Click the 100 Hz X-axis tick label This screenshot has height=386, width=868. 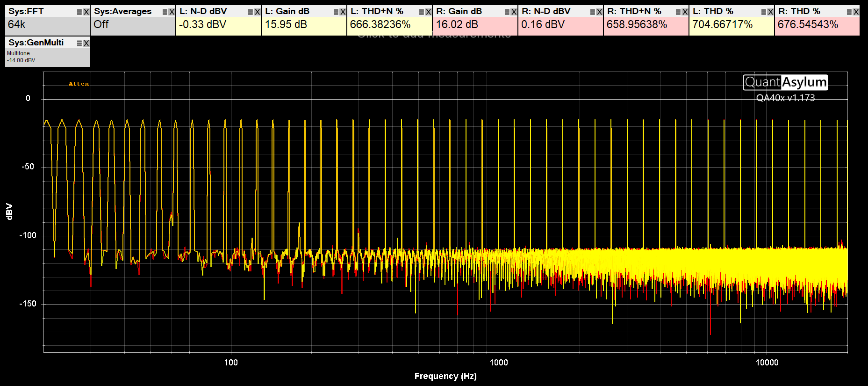click(x=231, y=363)
